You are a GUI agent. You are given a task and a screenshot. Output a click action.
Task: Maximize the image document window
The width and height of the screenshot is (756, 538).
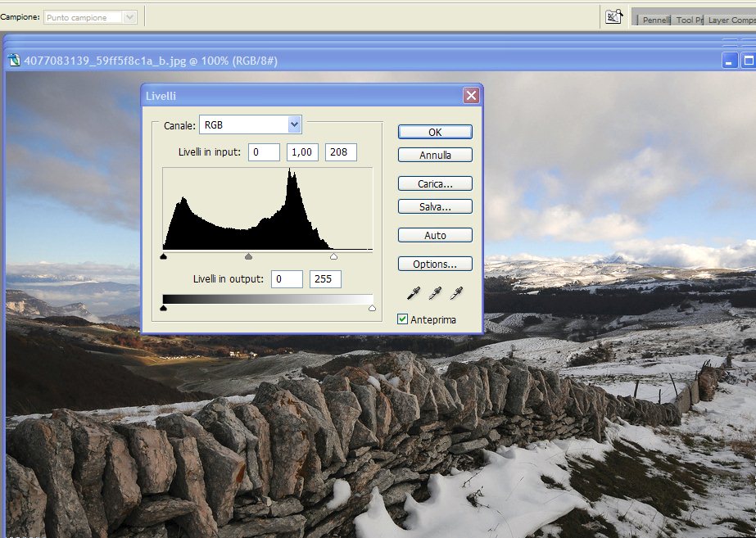(x=749, y=60)
